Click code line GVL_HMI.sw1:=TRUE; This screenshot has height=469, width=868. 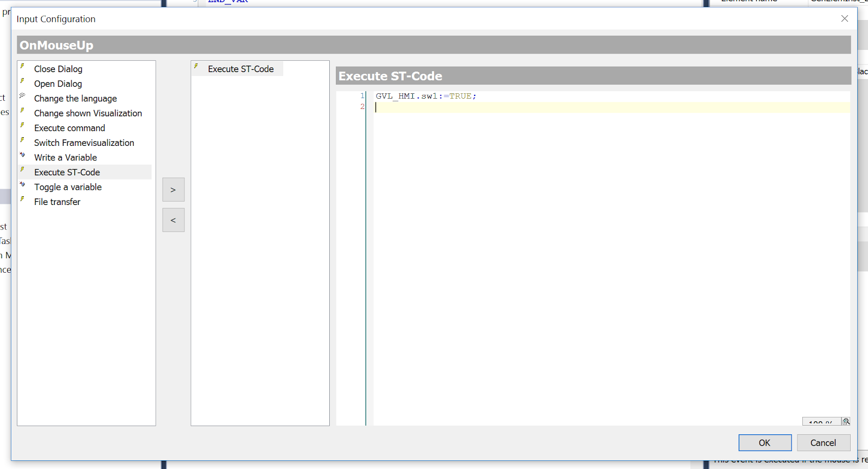coord(426,96)
